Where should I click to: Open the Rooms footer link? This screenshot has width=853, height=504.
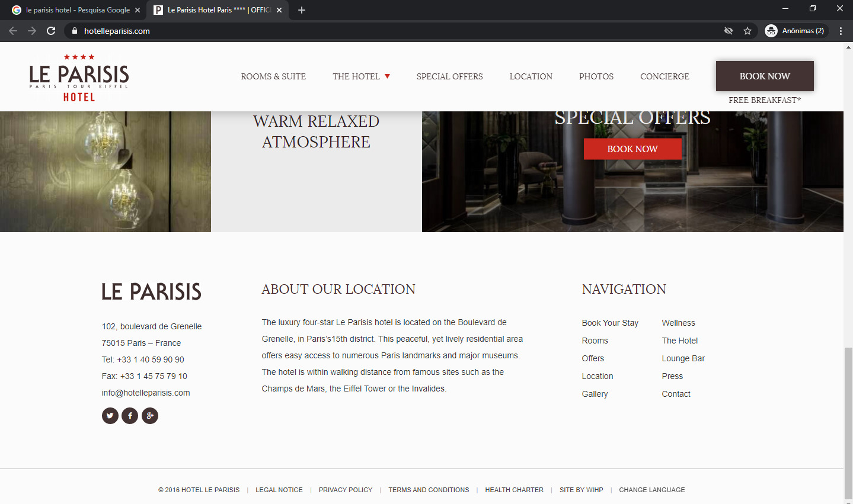coord(595,341)
